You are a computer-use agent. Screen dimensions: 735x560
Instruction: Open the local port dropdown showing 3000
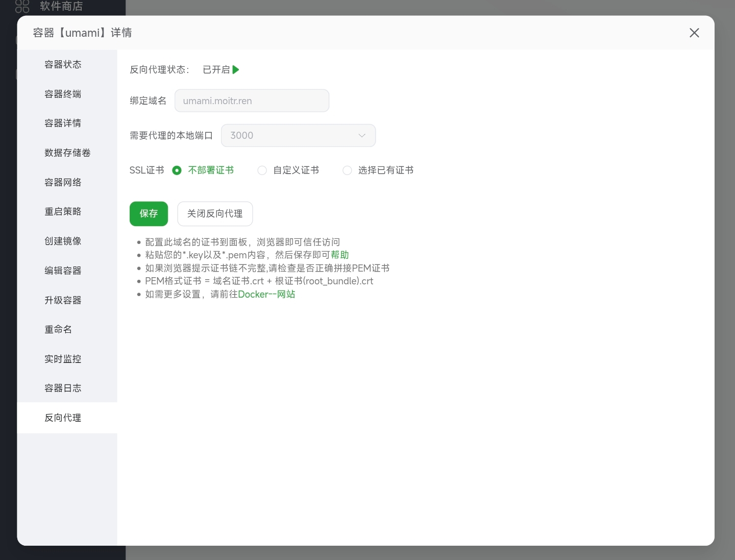click(298, 136)
